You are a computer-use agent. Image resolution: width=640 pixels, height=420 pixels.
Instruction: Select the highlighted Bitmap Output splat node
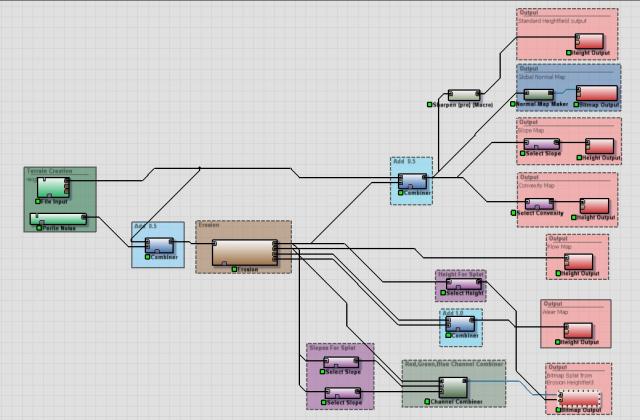580,398
